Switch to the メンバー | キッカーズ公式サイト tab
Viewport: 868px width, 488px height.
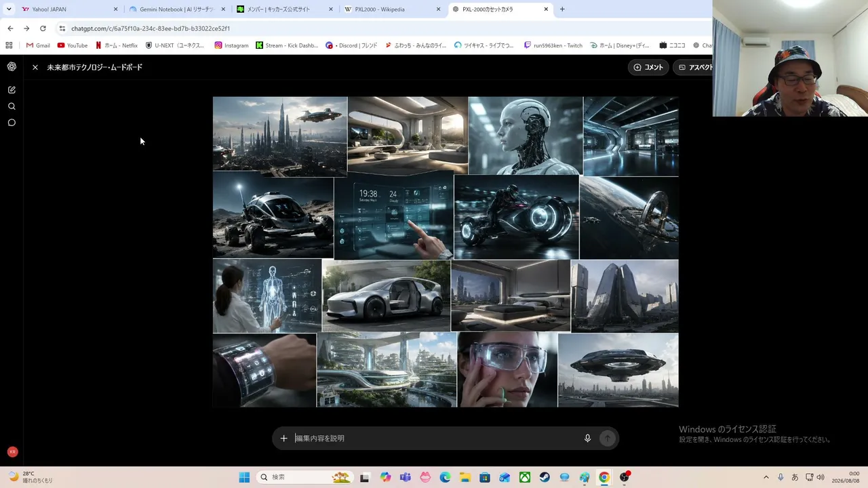click(284, 9)
